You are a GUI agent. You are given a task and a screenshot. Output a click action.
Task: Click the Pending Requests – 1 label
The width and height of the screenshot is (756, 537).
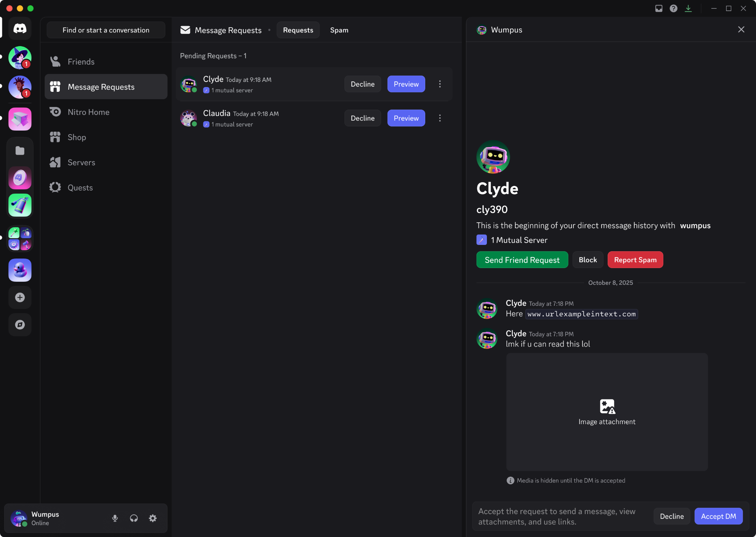pyautogui.click(x=213, y=56)
